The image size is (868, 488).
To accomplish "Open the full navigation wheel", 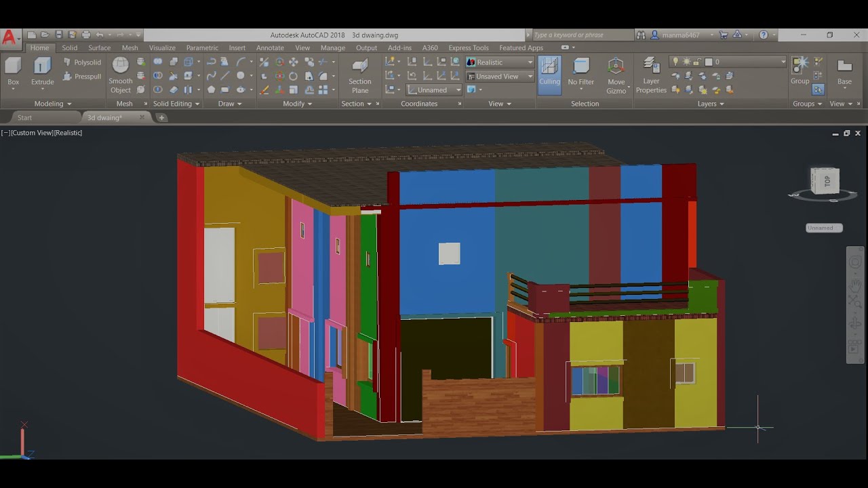I will click(855, 262).
